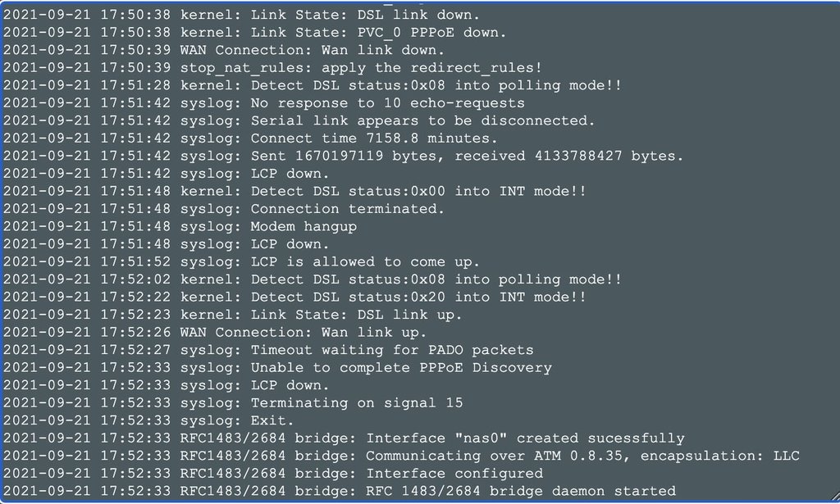
Task: Click the "Connection terminated" log entry
Action: 223,209
